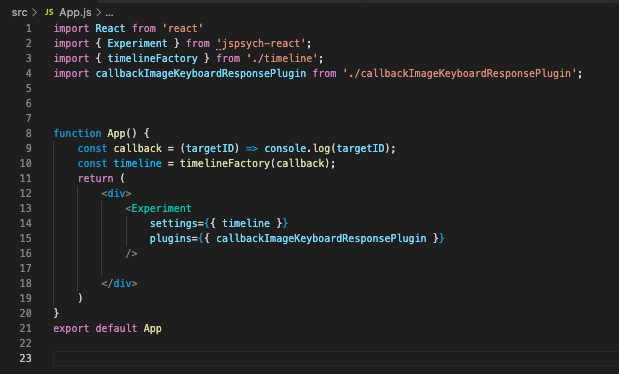Click closing div tag on line 18
The width and height of the screenshot is (619, 374).
pyautogui.click(x=119, y=284)
